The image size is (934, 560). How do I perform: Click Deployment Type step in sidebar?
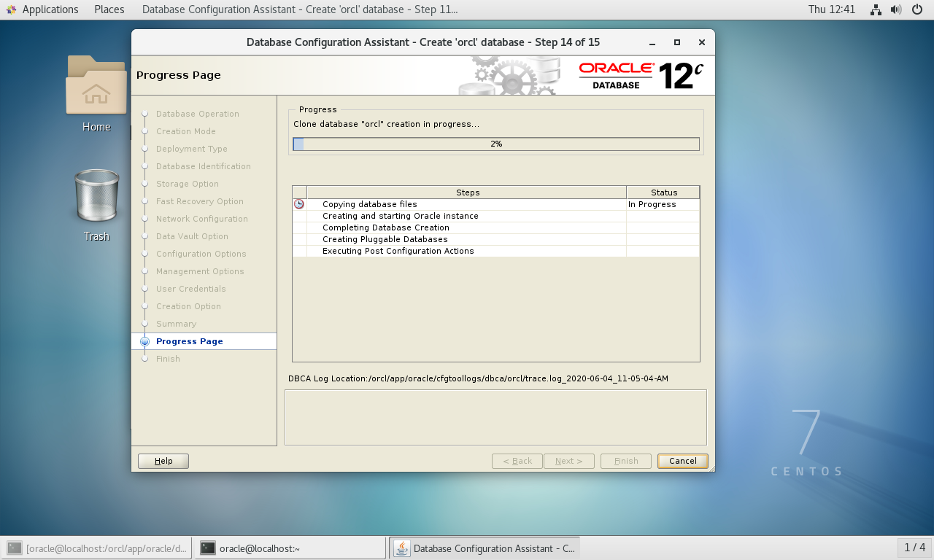tap(192, 149)
